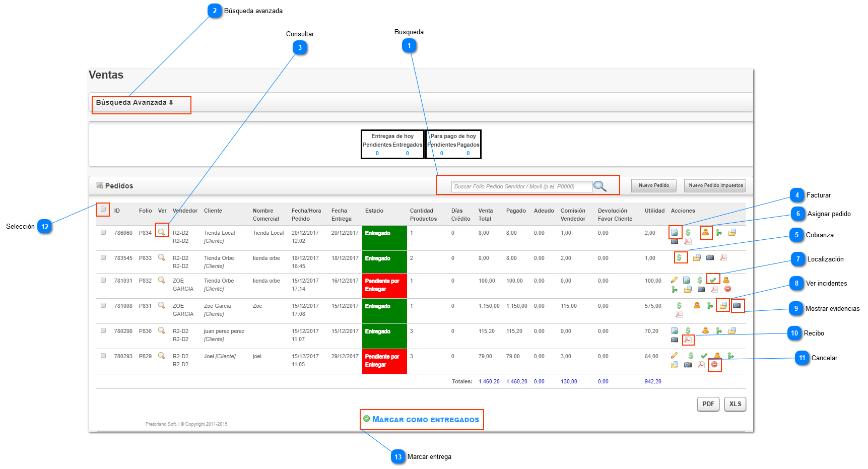Open the view magnifier for folio P833
Image resolution: width=868 pixels, height=469 pixels.
click(x=162, y=257)
